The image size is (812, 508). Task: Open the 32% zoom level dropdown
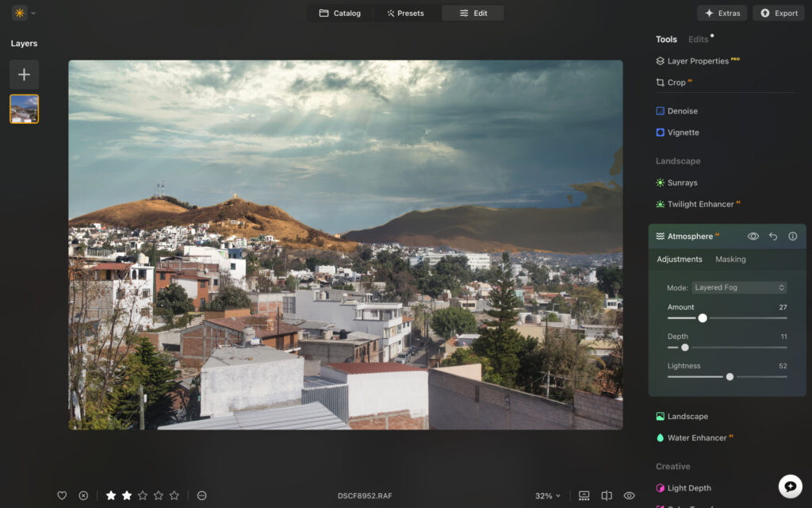point(547,495)
